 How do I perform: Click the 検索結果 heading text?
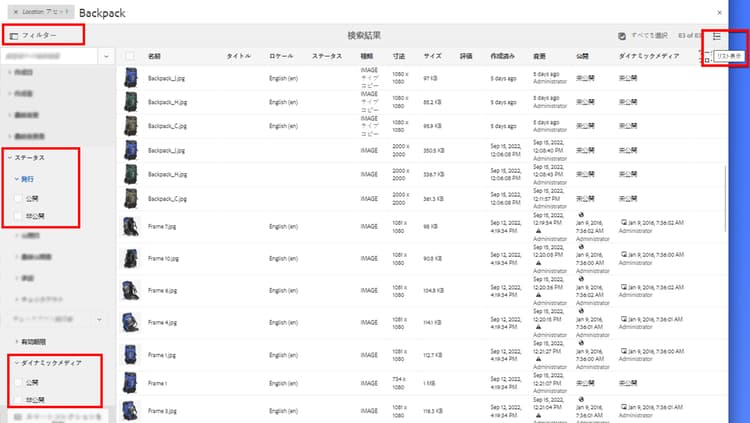click(x=364, y=35)
